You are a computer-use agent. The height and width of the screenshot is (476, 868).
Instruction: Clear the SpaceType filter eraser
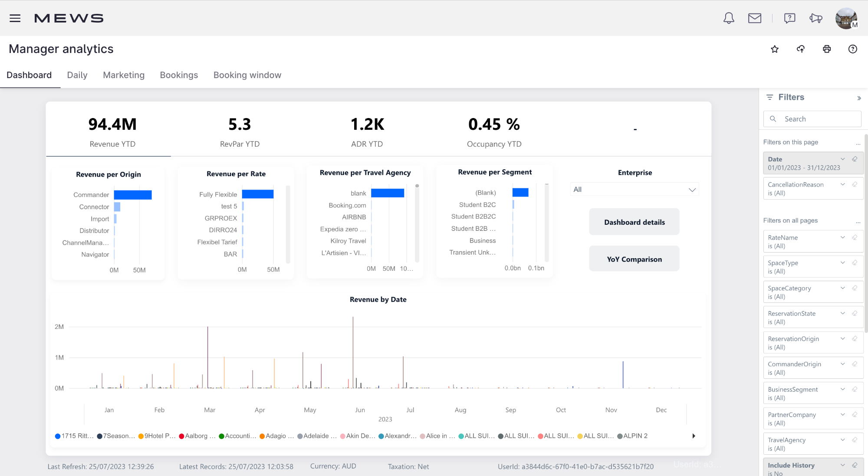coord(855,263)
